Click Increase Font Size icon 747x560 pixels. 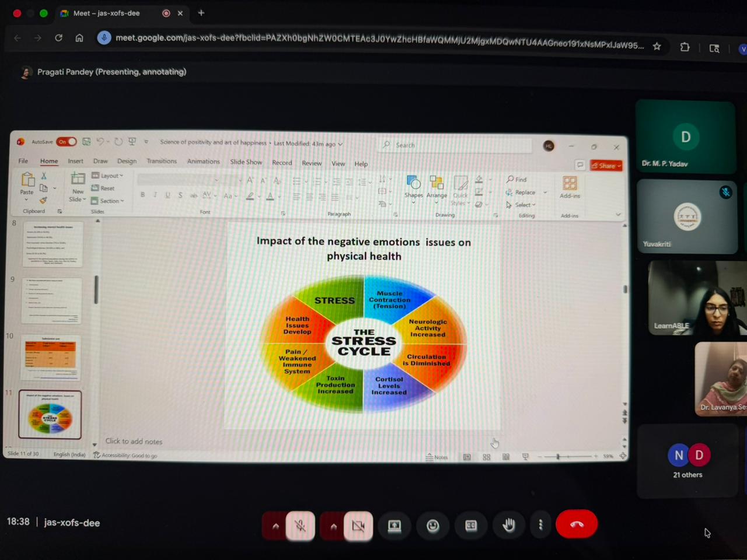coord(250,180)
